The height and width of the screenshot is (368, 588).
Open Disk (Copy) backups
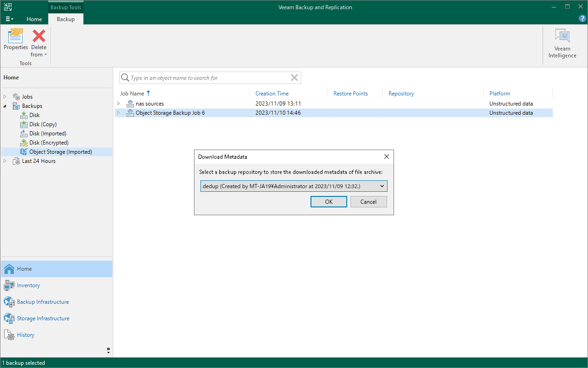click(x=42, y=124)
